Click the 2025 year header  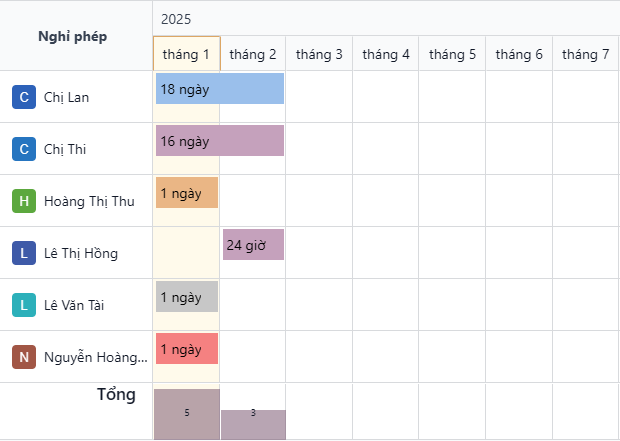click(176, 19)
